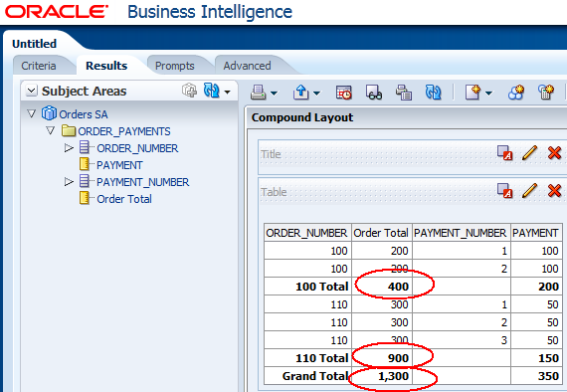Click the Order Total table column header
This screenshot has height=392, width=567.
click(x=381, y=233)
